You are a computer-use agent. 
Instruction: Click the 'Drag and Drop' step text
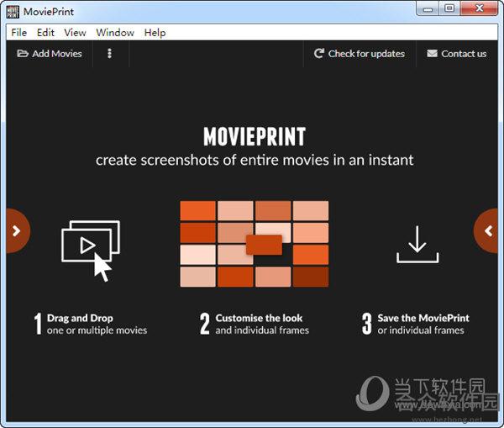click(80, 318)
